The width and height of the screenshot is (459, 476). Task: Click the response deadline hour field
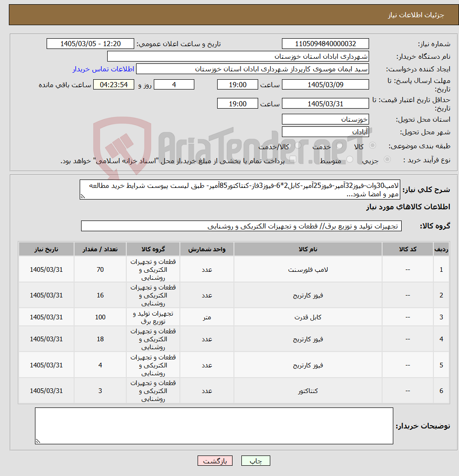coord(238,85)
